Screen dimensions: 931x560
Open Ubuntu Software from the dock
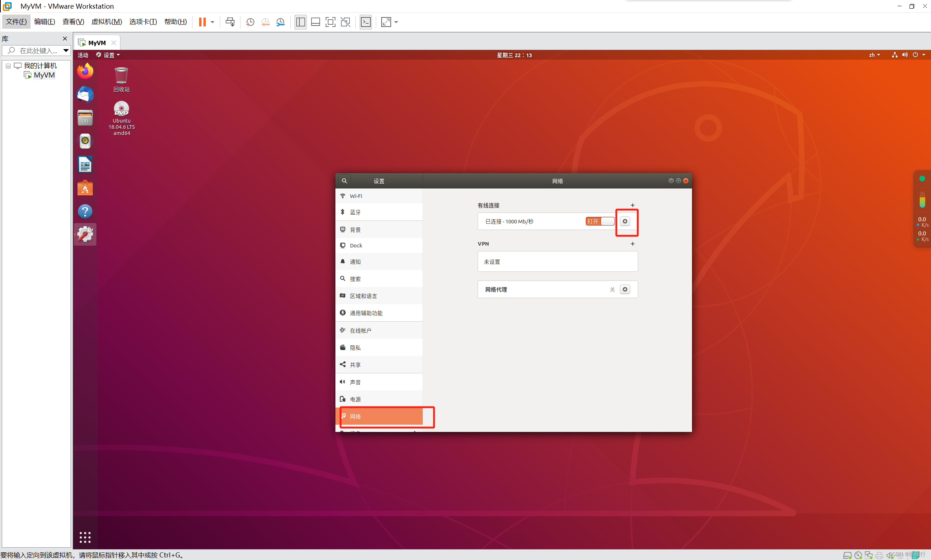coord(85,188)
